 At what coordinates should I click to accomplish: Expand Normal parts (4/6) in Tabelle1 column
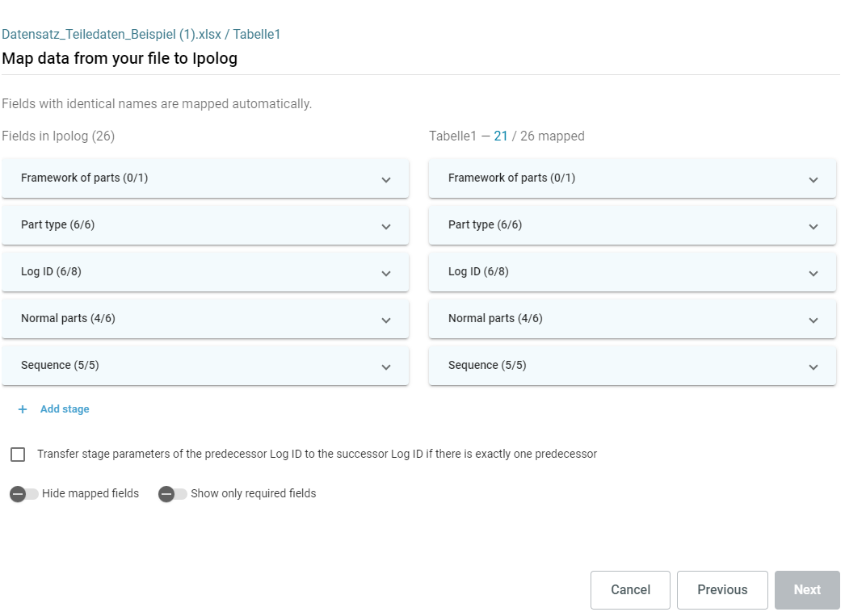[632, 319]
